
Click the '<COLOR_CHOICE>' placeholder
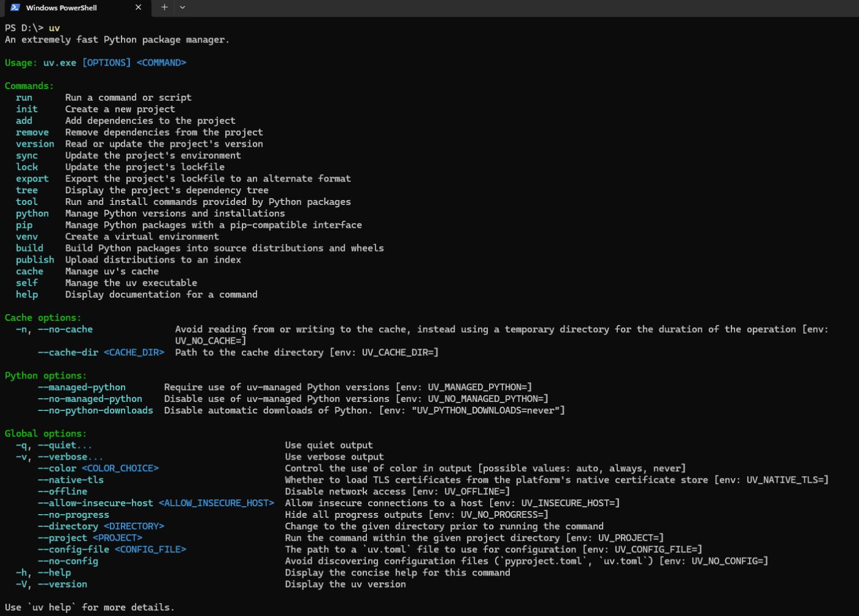point(120,469)
